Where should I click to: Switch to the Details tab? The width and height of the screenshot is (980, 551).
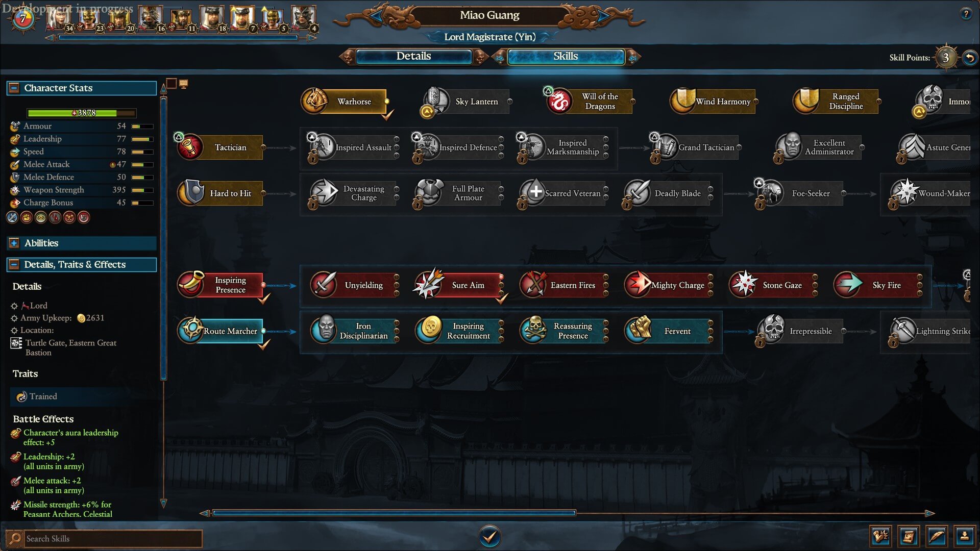(413, 57)
